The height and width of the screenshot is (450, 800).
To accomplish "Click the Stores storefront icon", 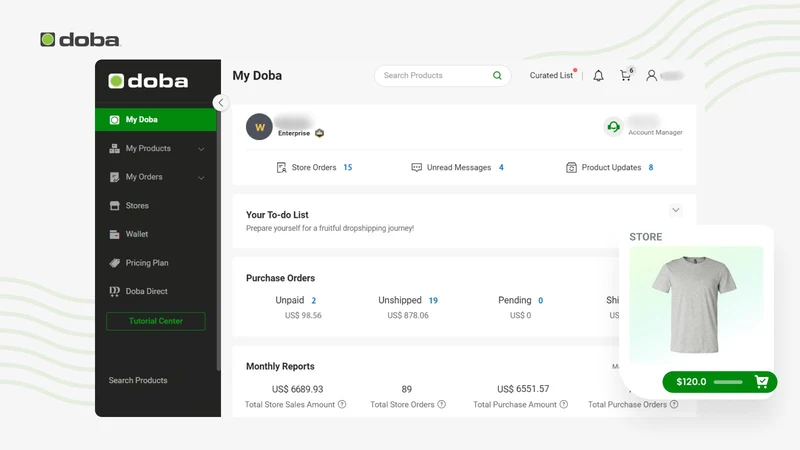I will pyautogui.click(x=114, y=206).
